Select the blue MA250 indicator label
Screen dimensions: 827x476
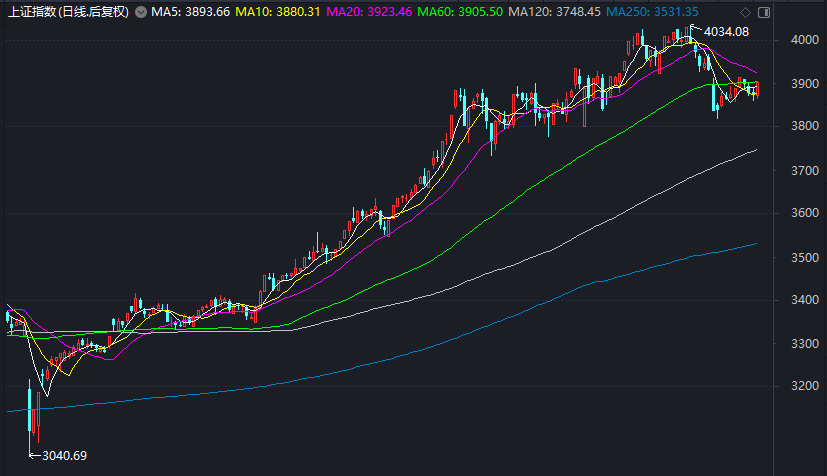659,12
